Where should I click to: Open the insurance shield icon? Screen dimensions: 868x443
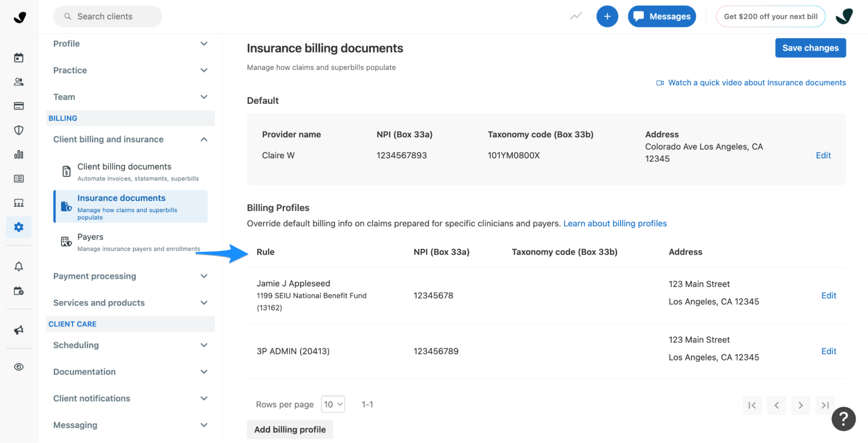[19, 130]
